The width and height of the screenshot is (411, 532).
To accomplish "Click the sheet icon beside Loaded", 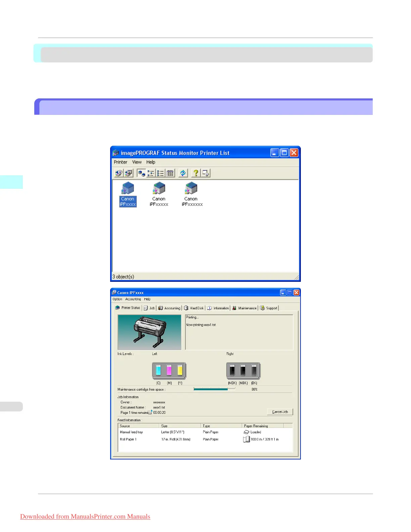I will [246, 432].
